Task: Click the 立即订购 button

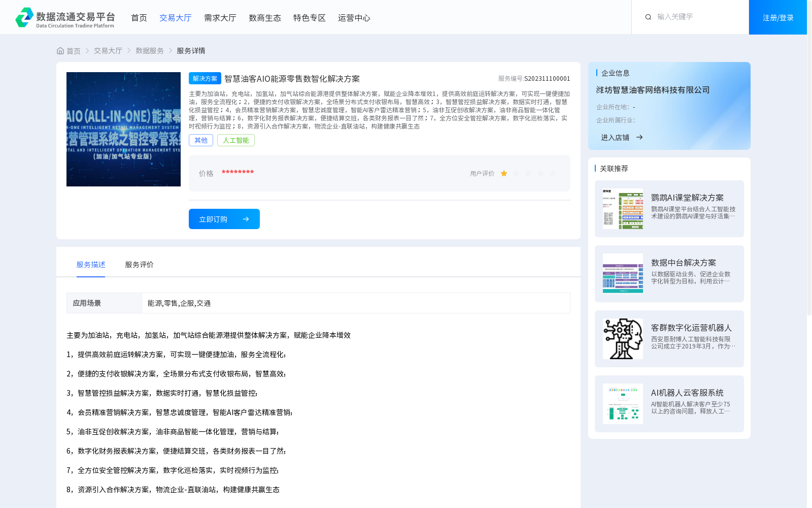Action: point(224,219)
